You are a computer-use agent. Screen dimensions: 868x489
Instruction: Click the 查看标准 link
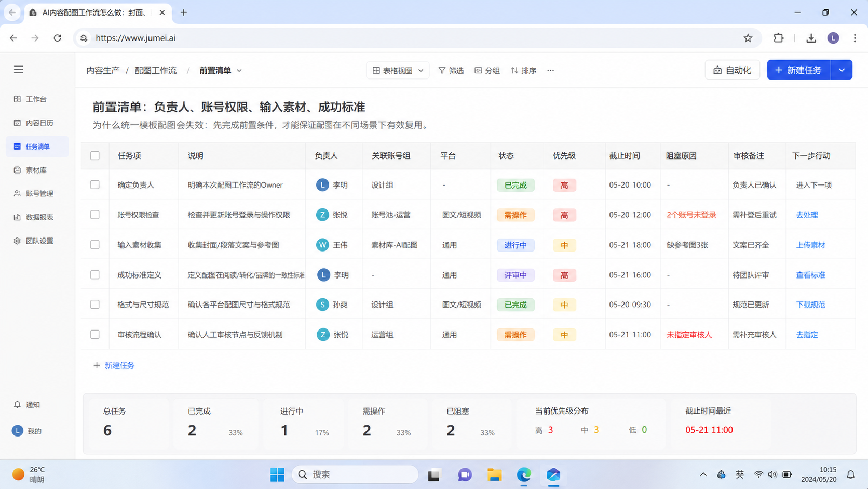pyautogui.click(x=810, y=275)
